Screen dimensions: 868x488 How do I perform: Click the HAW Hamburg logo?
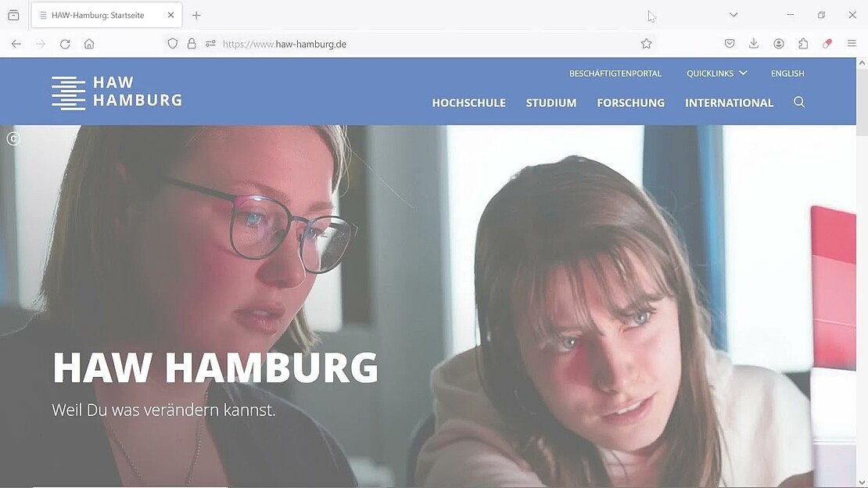(117, 92)
